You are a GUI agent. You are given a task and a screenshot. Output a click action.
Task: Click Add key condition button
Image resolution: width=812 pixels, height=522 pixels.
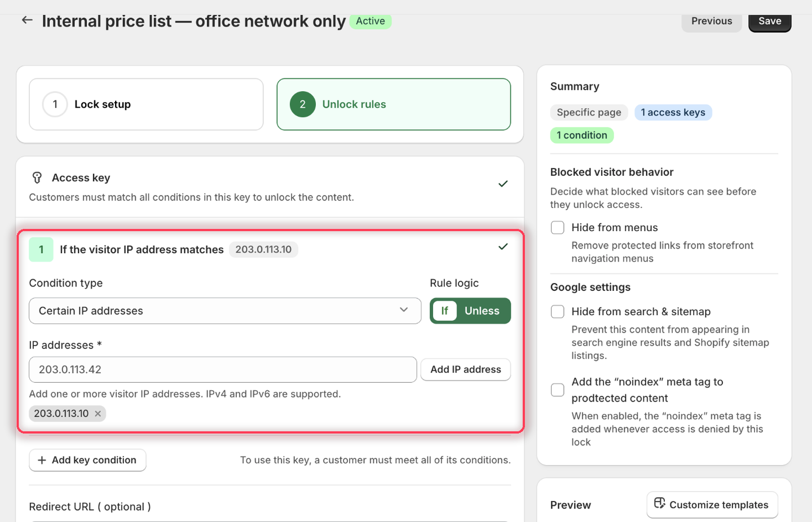pos(87,460)
